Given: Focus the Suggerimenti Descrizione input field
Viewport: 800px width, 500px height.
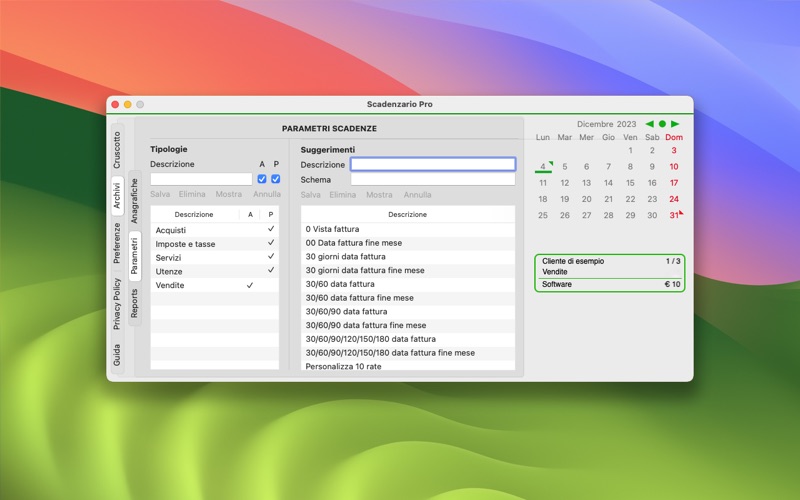Looking at the screenshot, I should (x=433, y=164).
